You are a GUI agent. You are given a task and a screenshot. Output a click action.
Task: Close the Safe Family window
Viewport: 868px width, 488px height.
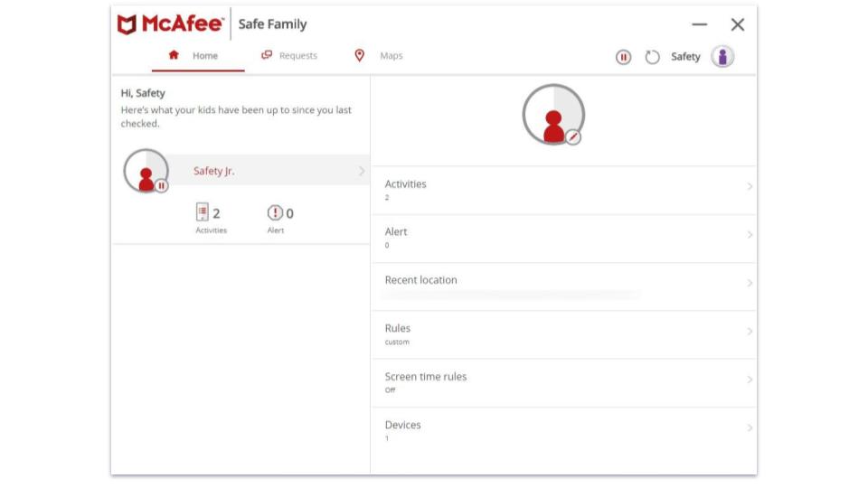(x=738, y=24)
